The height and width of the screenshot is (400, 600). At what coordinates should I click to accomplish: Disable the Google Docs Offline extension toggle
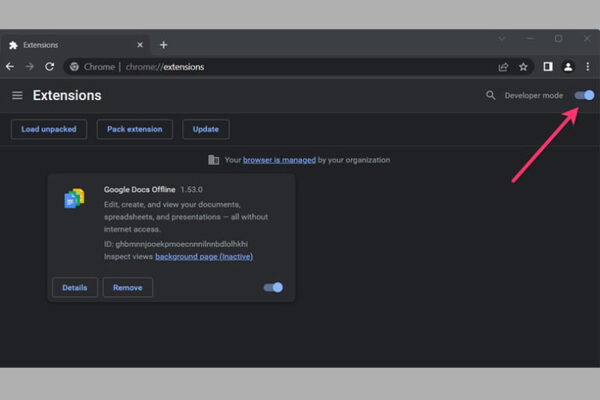tap(273, 287)
